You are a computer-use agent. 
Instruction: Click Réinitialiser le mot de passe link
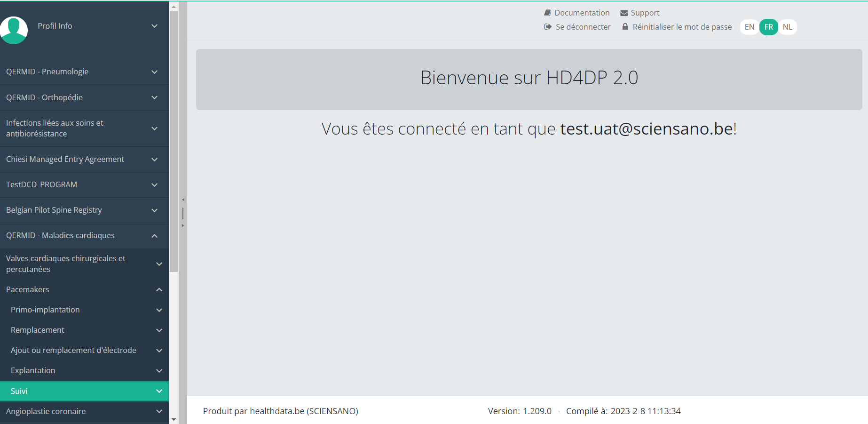tap(682, 27)
